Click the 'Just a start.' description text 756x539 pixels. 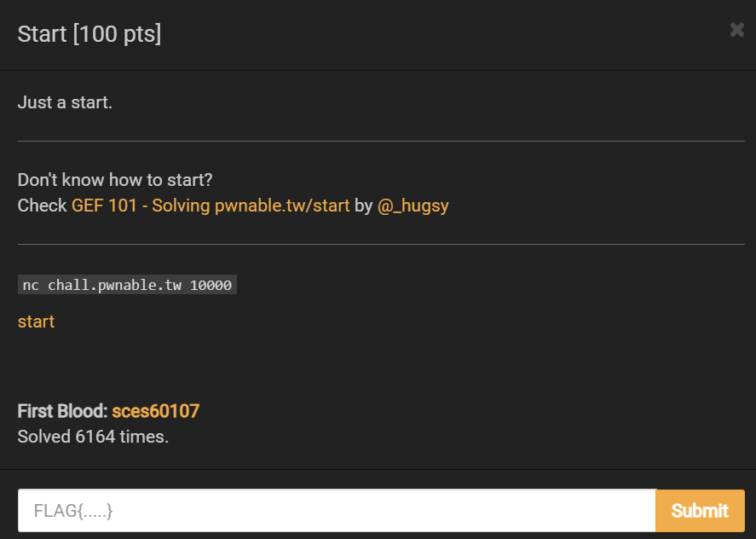coord(65,102)
